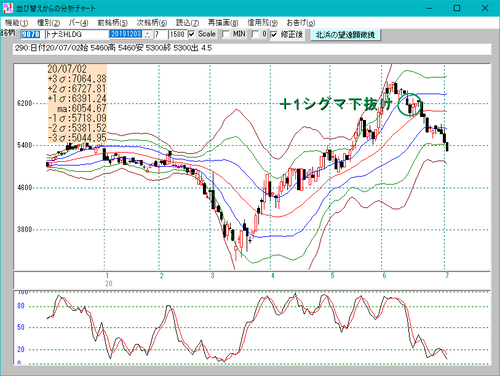The height and width of the screenshot is (376, 500).
Task: Click the 50 level label on oscillator
Action: point(21,327)
